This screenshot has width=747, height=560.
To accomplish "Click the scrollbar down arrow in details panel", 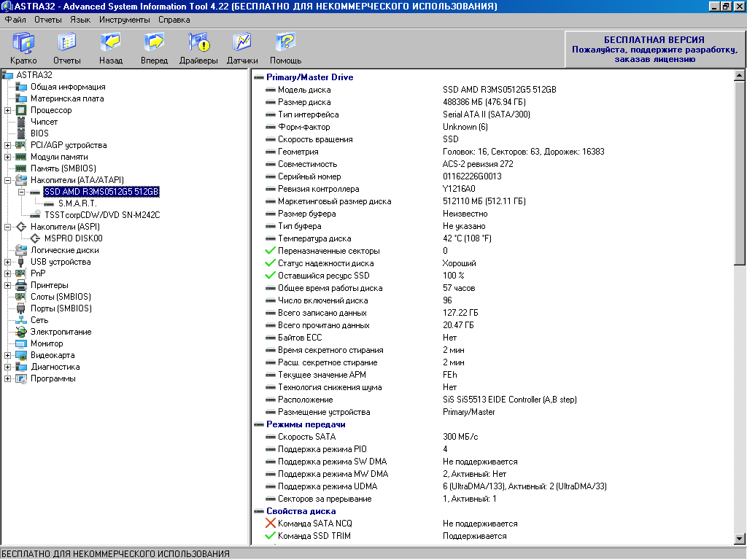I will tap(740, 539).
